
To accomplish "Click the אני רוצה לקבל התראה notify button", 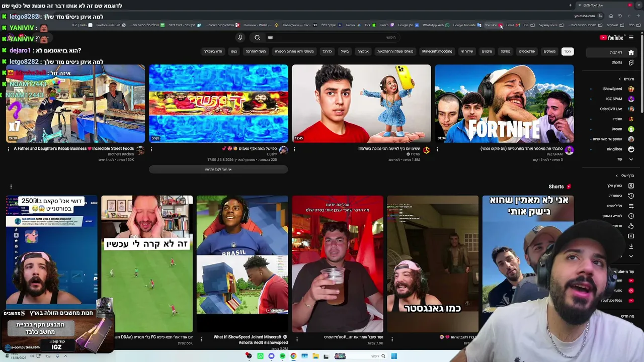I will coord(218,169).
